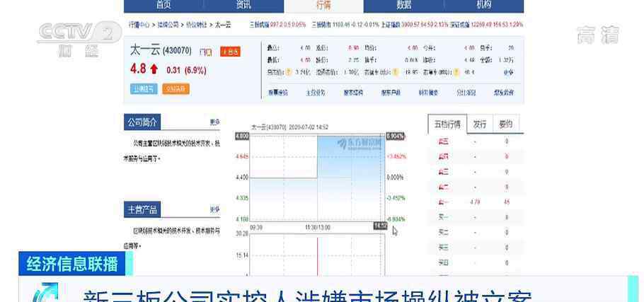Click the second link in the stock info row
This screenshot has height=302, width=644.
(x=316, y=93)
